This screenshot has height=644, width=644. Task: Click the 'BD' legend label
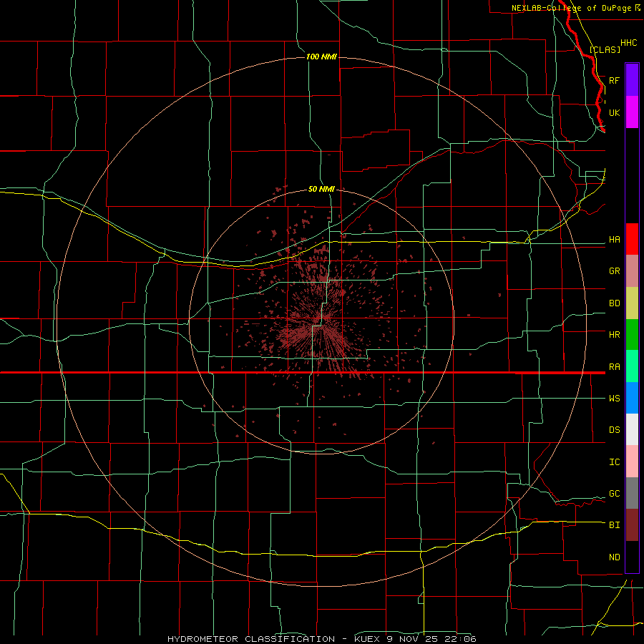pos(614,303)
